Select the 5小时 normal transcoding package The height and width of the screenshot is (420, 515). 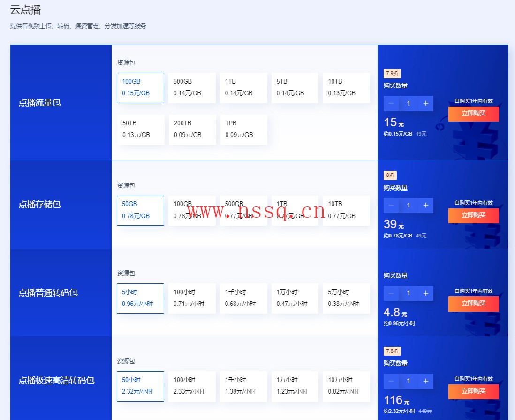[140, 298]
